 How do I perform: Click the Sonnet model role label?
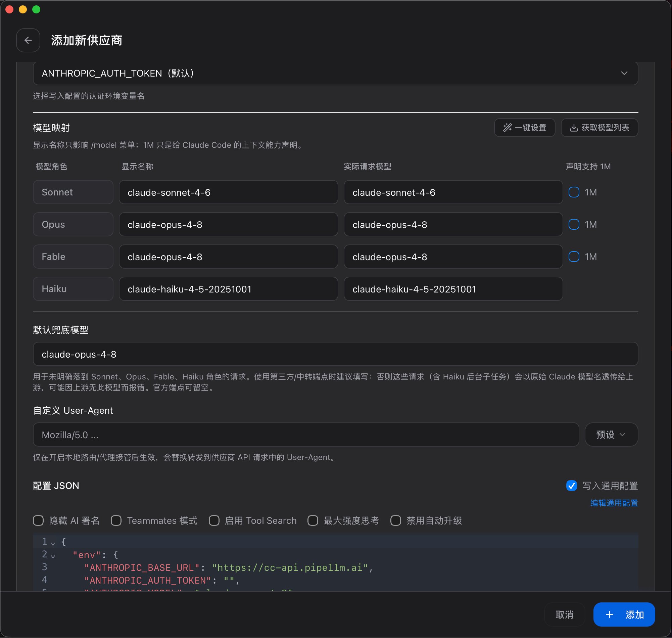(73, 192)
